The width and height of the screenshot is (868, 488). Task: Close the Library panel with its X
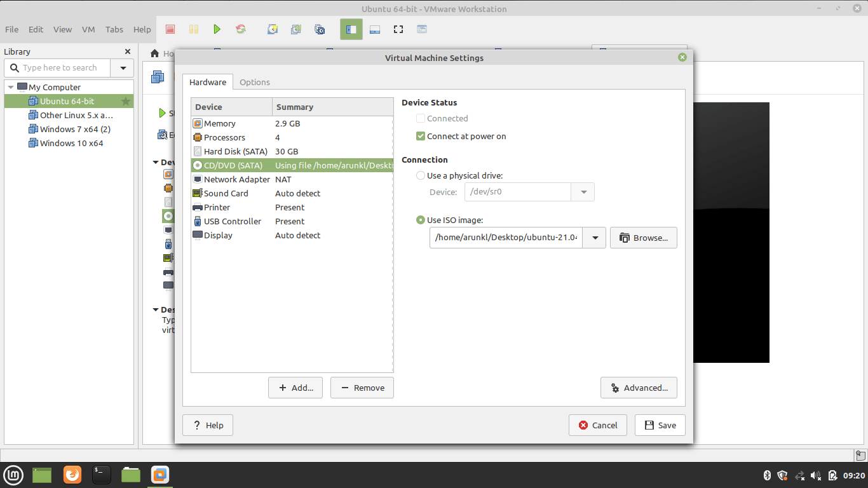point(128,51)
